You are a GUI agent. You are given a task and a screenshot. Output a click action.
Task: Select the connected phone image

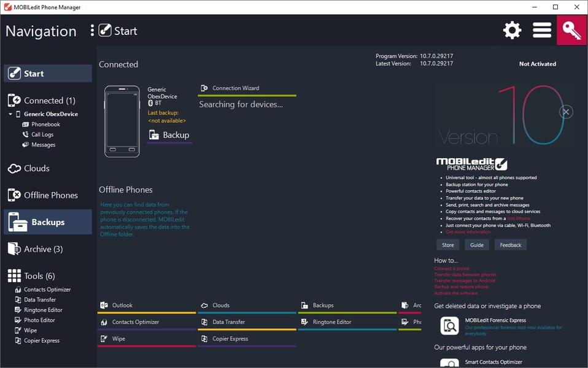point(122,121)
